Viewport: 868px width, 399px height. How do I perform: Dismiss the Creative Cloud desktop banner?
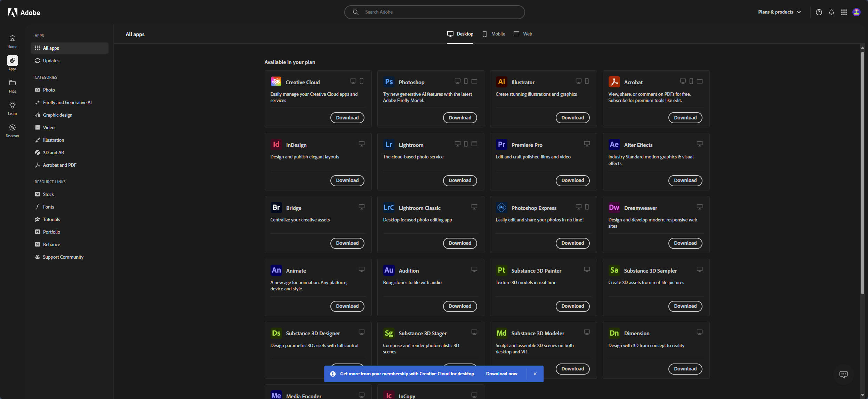coord(535,374)
